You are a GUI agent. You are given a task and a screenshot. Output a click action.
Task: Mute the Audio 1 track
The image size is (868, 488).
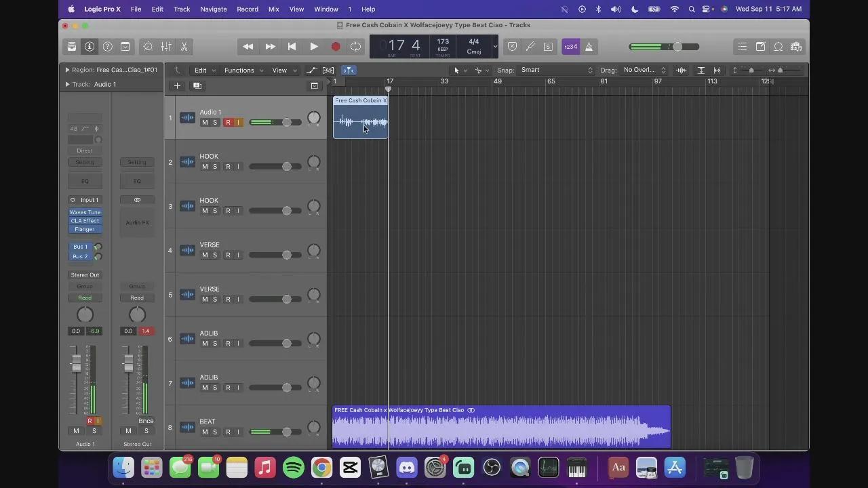205,123
